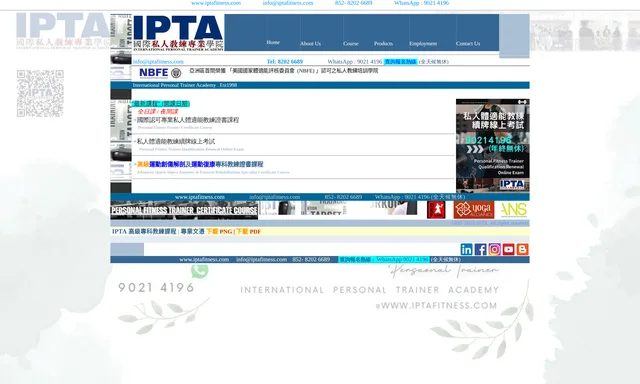Click the WhatsApp 9021 4196 hotline in bottom bar
The image size is (640, 384).
point(384,260)
